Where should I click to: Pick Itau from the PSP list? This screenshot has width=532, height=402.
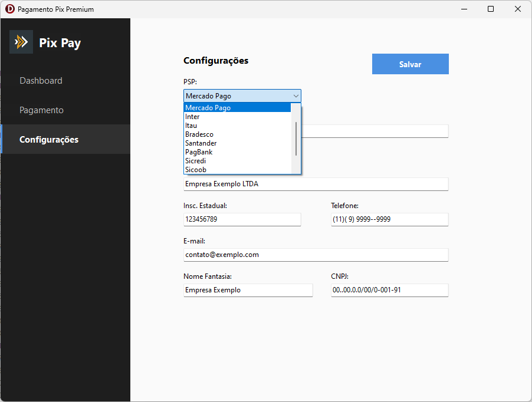click(x=237, y=126)
